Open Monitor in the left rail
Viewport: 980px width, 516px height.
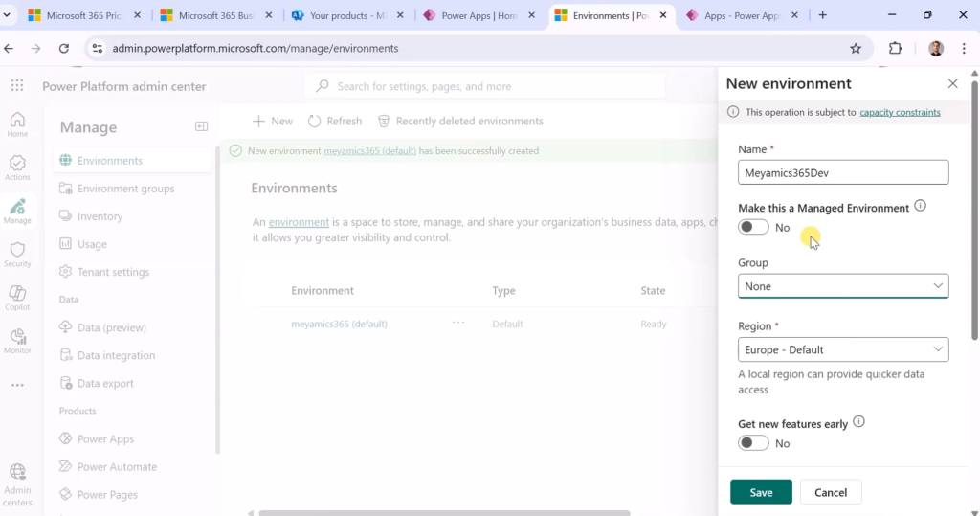click(17, 341)
